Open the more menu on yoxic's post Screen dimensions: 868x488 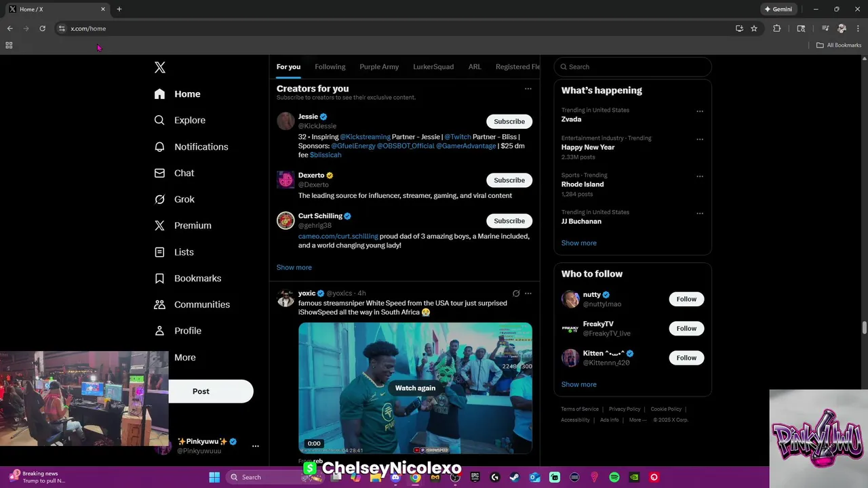tap(528, 293)
